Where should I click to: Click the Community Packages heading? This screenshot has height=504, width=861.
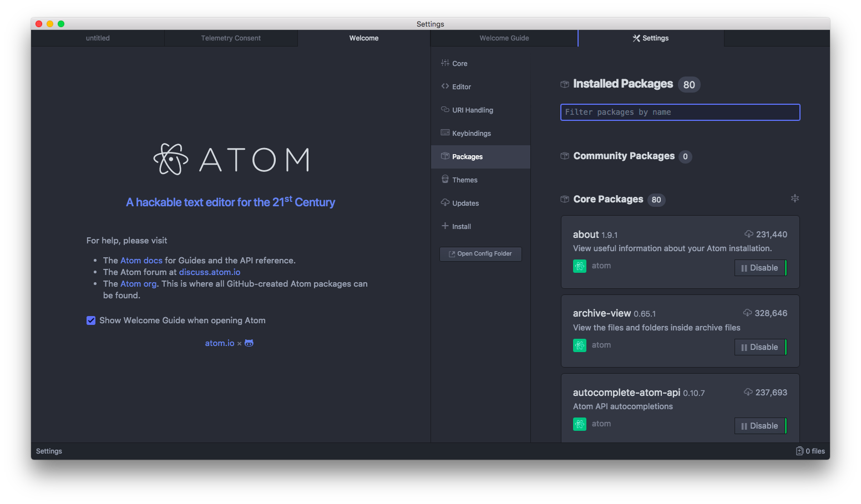[624, 156]
